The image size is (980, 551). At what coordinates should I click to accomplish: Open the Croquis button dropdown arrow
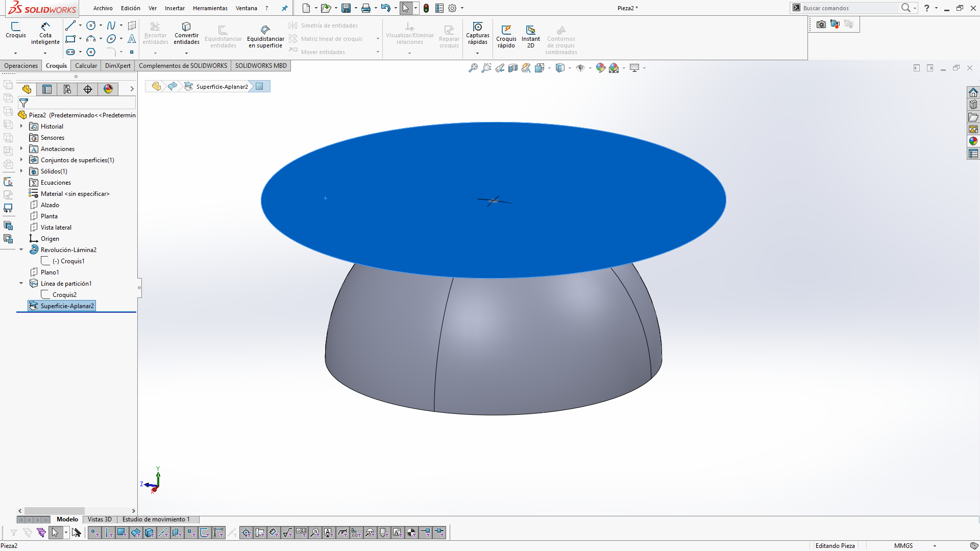click(x=15, y=53)
